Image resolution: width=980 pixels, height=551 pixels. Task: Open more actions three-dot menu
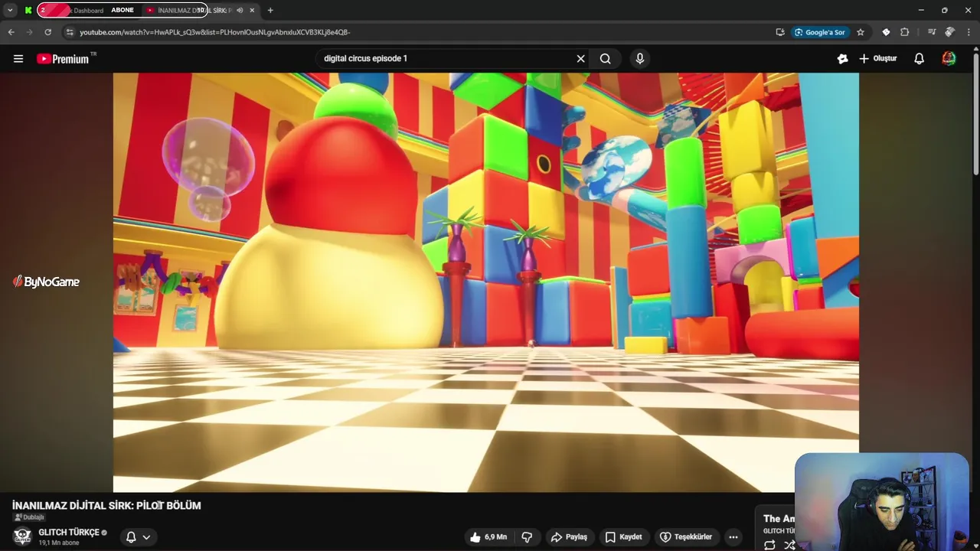point(733,537)
